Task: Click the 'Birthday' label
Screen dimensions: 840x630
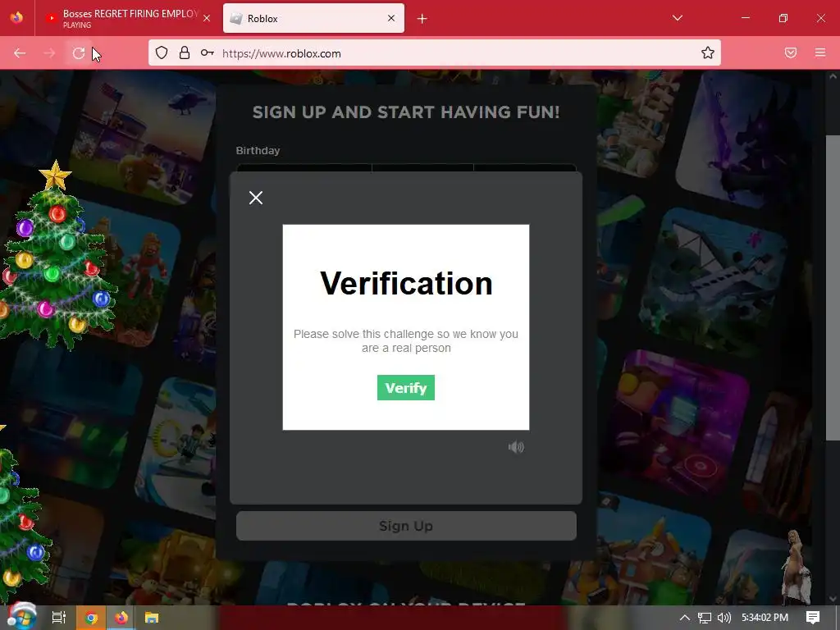Action: (x=258, y=151)
